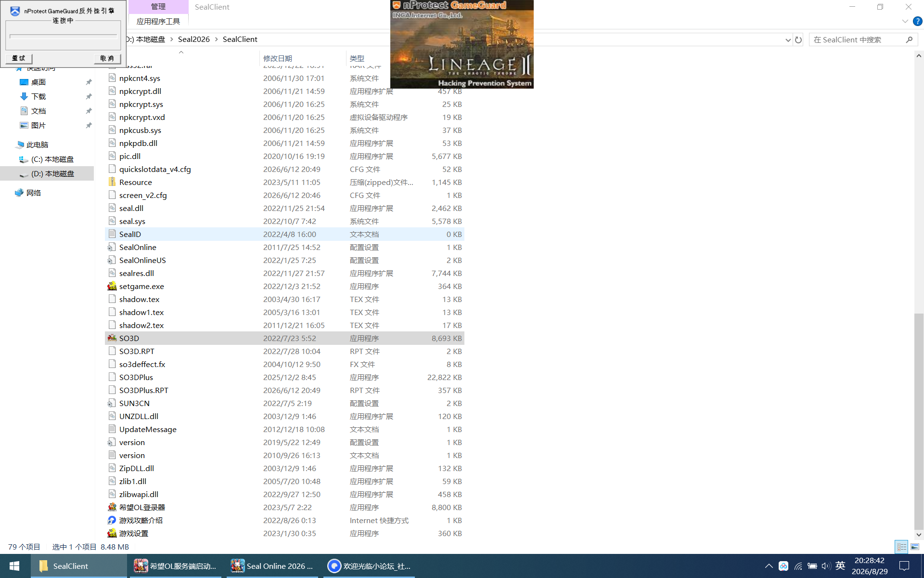Click the breadcrumb chevron after 本地磁盘
Image resolution: width=924 pixels, height=578 pixels.
171,39
